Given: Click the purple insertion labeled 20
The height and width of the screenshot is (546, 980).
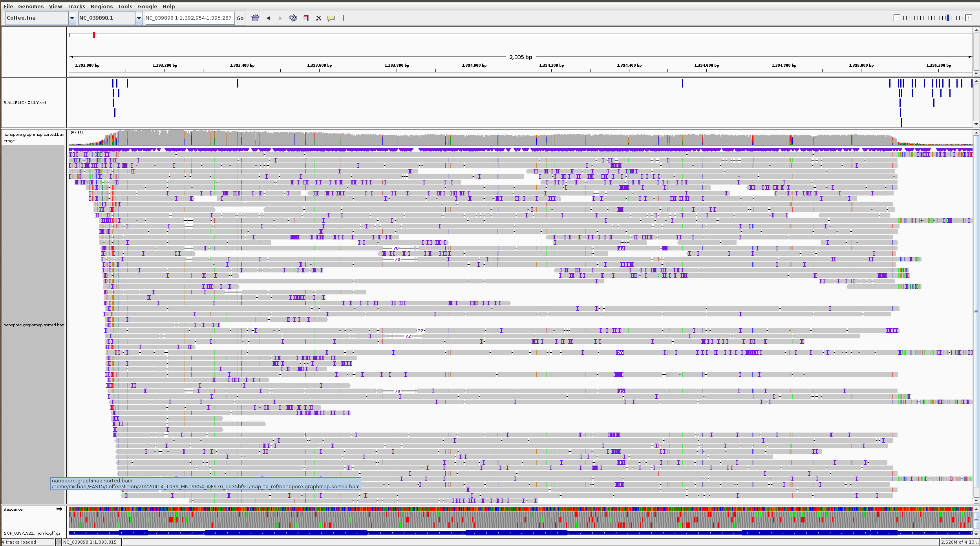Looking at the screenshot, I should pyautogui.click(x=620, y=353).
